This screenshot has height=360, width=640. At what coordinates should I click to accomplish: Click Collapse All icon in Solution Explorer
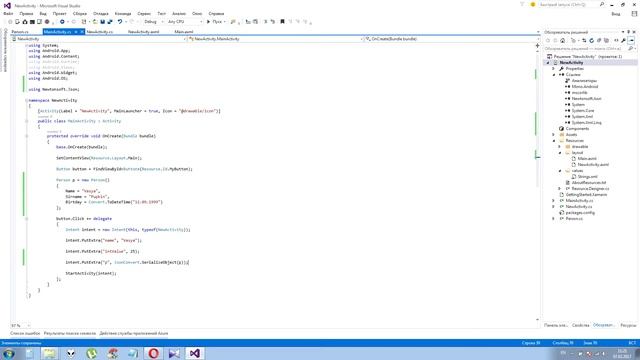[x=599, y=40]
